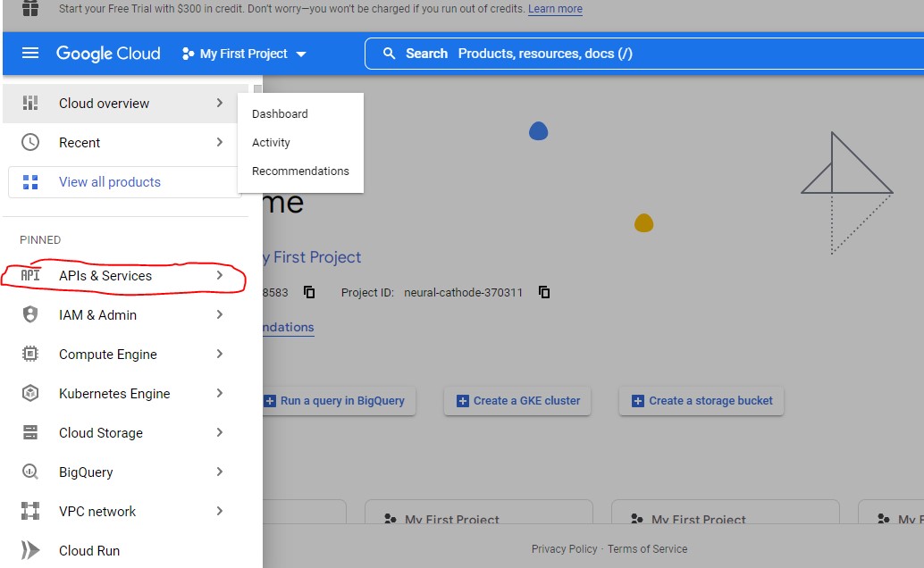Click the VPC network icon

pyautogui.click(x=30, y=512)
